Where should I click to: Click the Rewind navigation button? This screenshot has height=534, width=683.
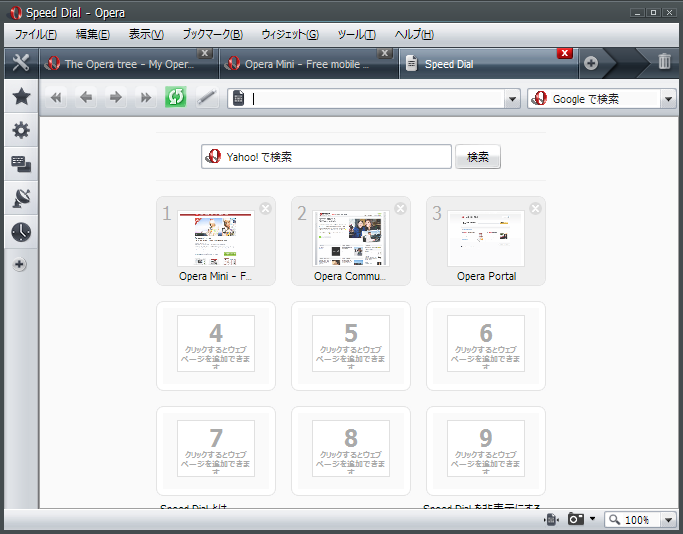pyautogui.click(x=56, y=98)
